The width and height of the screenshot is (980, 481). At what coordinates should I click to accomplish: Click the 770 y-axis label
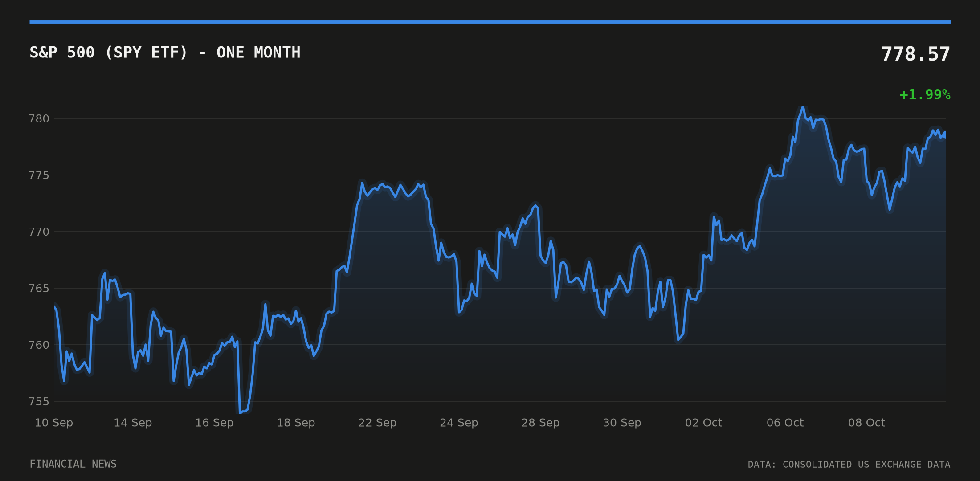click(39, 232)
